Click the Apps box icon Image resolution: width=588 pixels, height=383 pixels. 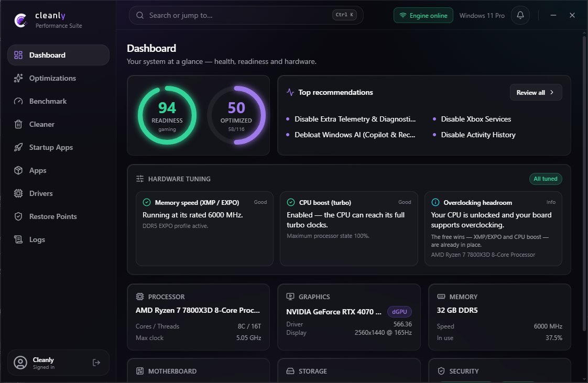(x=18, y=170)
